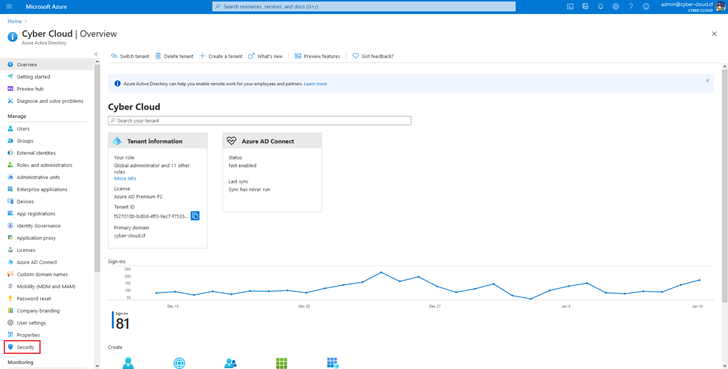Click the Sign-ins line chart
The image size is (728, 369).
[x=411, y=283]
